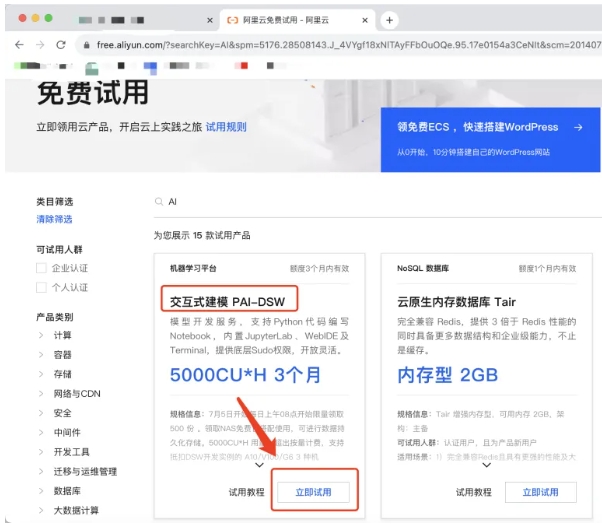602x524 pixels.
Task: Switch to the first blurred tab
Action: (x=144, y=20)
